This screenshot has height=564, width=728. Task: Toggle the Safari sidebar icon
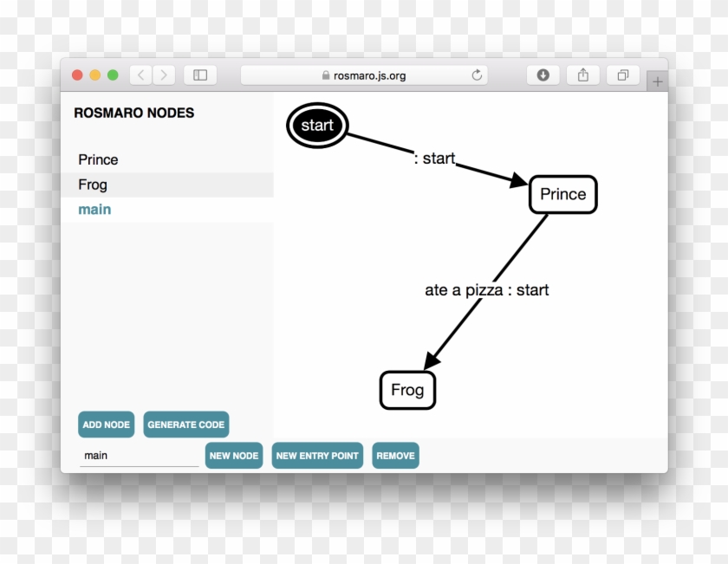pos(200,75)
